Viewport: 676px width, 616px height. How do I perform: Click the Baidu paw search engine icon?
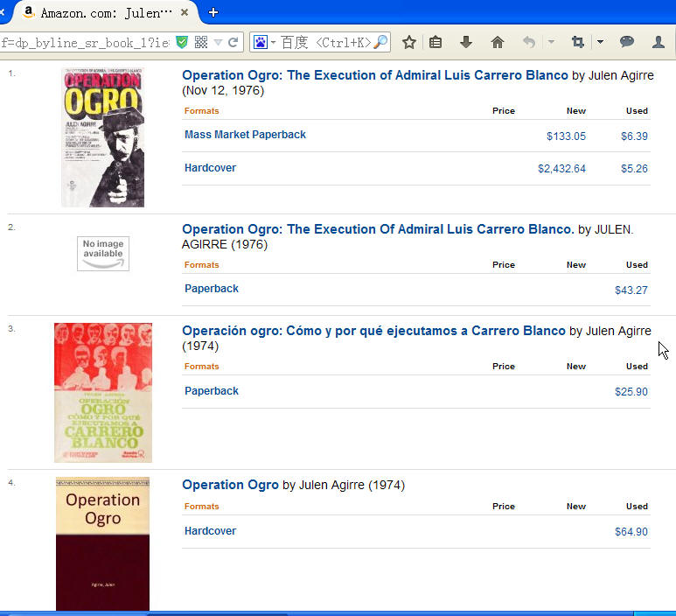click(261, 42)
